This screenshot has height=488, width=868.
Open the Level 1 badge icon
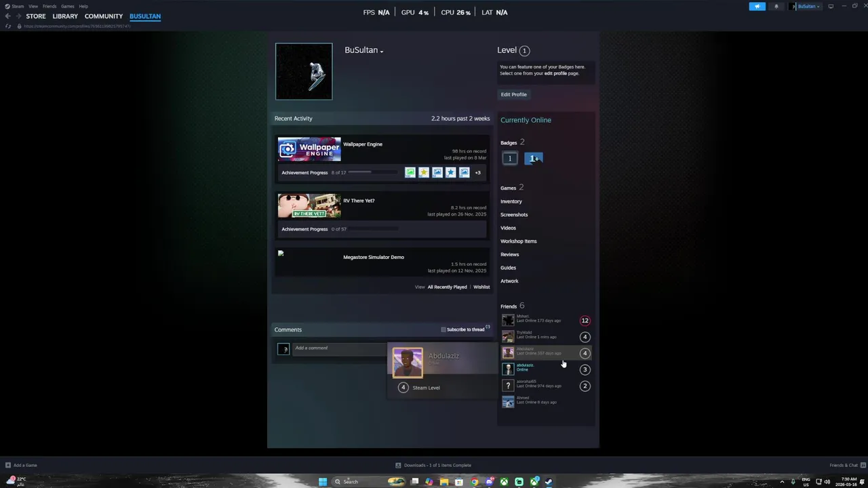click(510, 159)
